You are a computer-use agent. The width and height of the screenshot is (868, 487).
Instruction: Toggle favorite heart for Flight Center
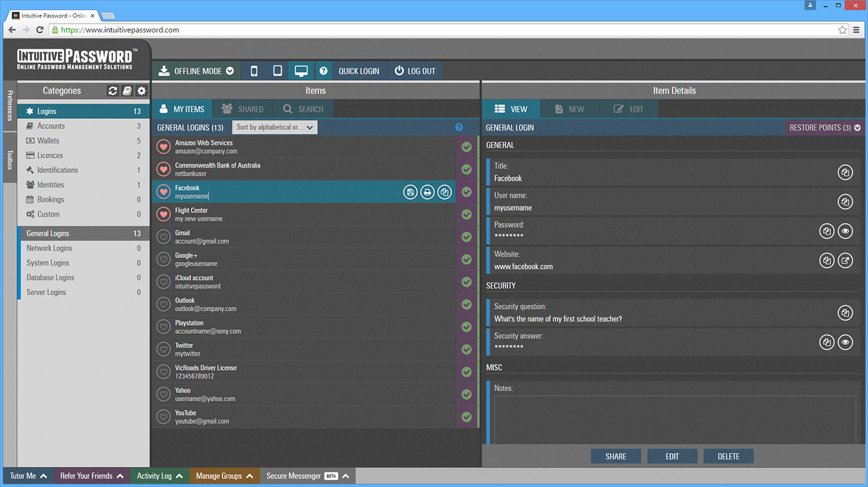(x=163, y=214)
